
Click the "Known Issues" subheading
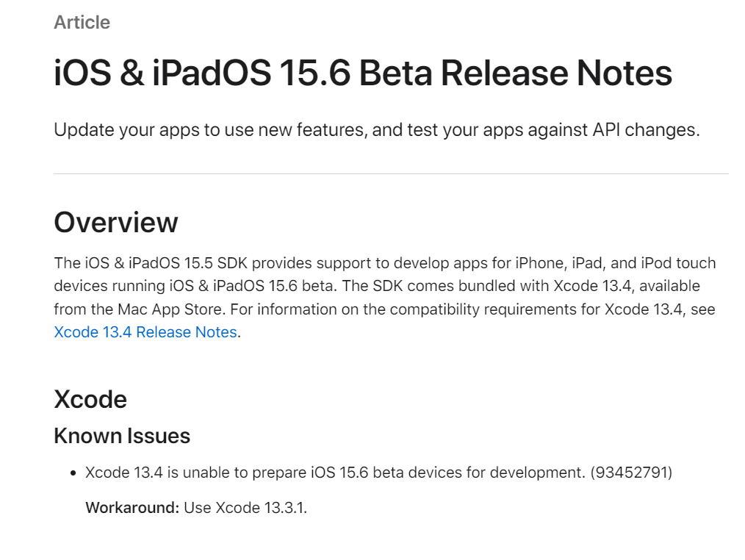pos(122,436)
